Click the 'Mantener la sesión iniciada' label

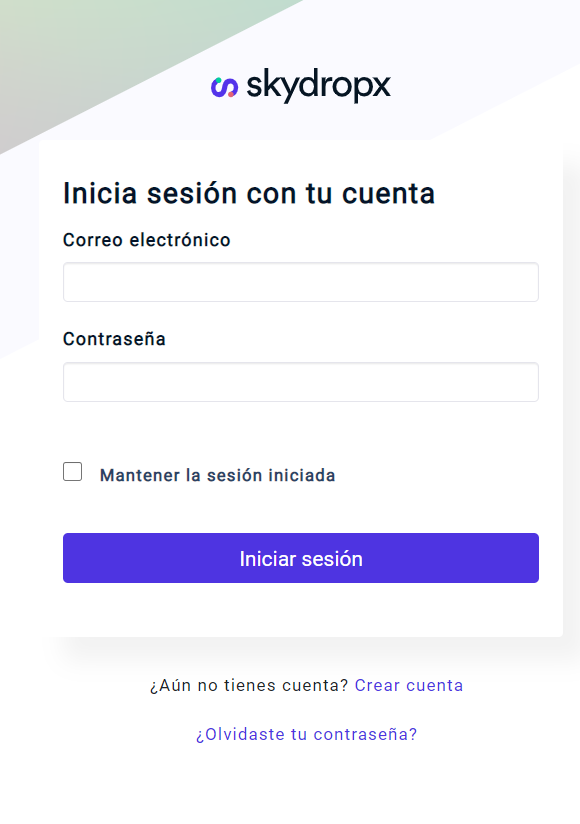216,475
